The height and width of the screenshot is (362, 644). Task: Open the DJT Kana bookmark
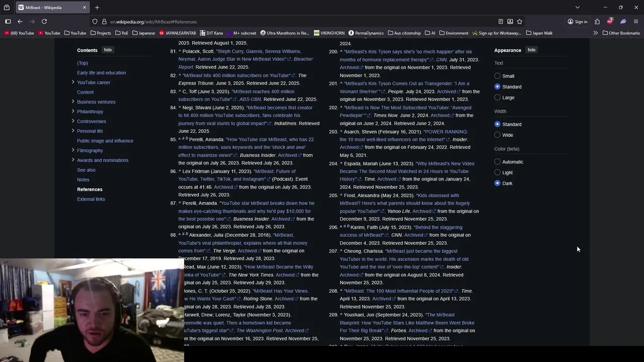coord(211,33)
